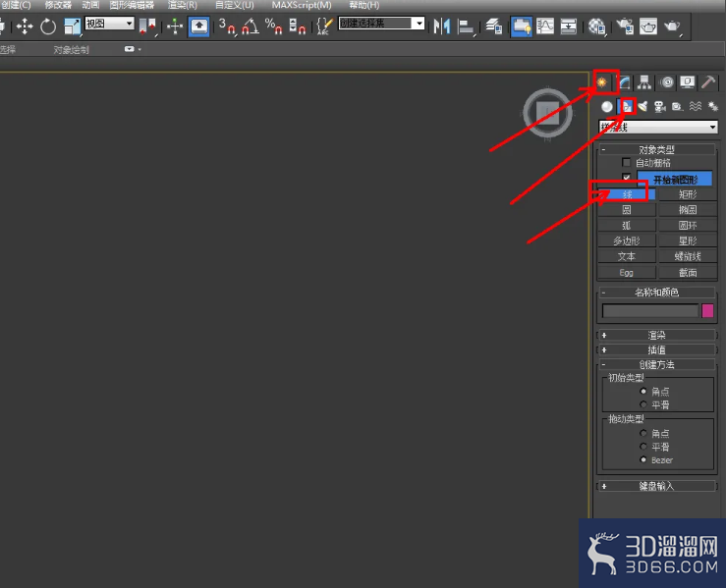The height and width of the screenshot is (588, 726).
Task: Open the 渲染(R) menu
Action: coord(183,5)
